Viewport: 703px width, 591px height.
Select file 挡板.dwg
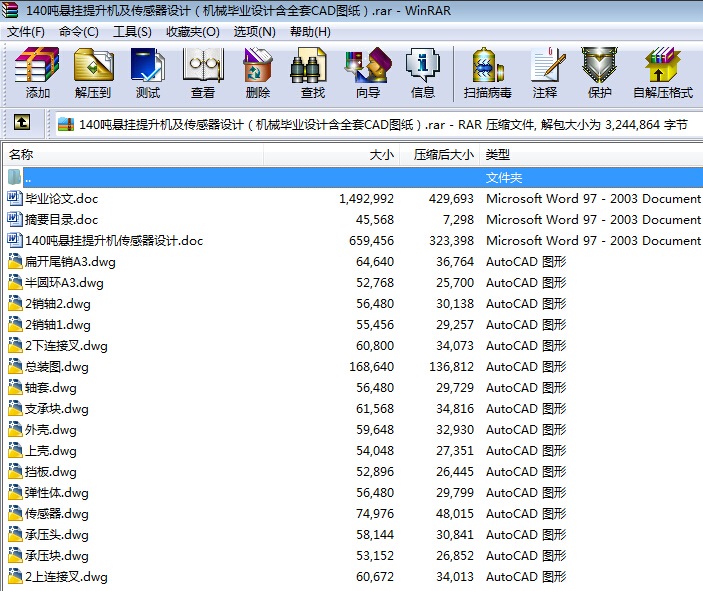(x=51, y=472)
